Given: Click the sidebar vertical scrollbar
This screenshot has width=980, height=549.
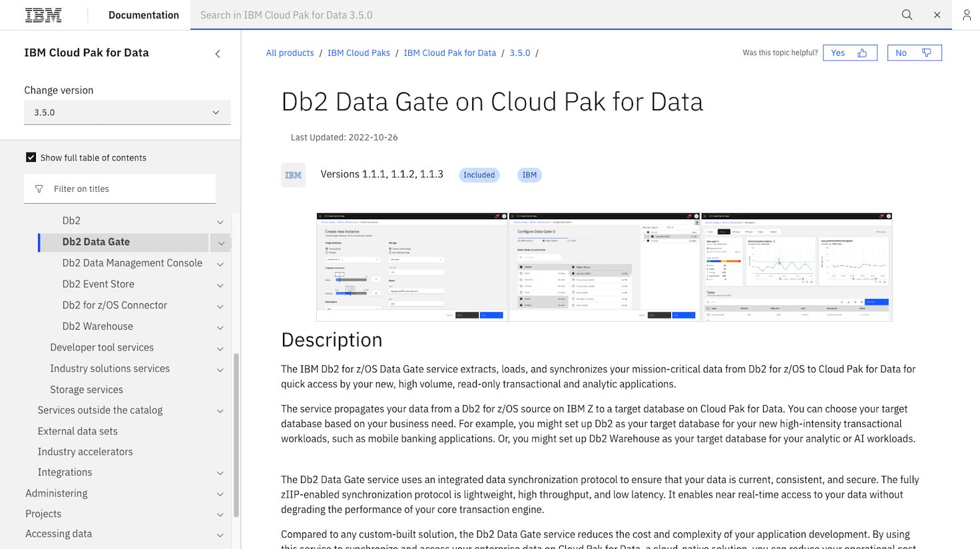Looking at the screenshot, I should [x=236, y=435].
